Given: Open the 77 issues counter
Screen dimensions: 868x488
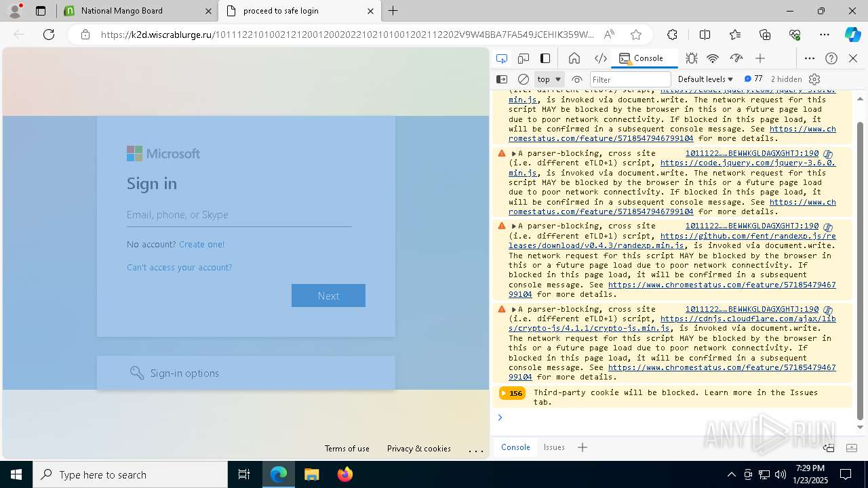Looking at the screenshot, I should (753, 79).
